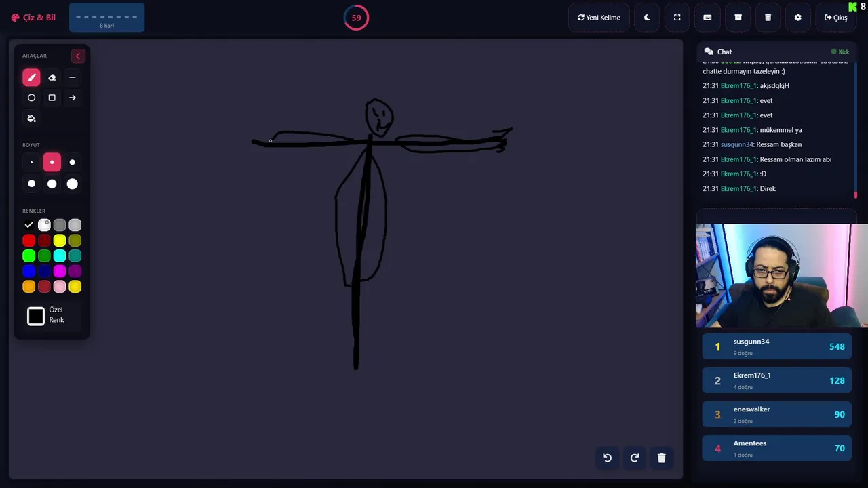
Task: Select the paint bucket fill tool
Action: pyautogui.click(x=31, y=119)
